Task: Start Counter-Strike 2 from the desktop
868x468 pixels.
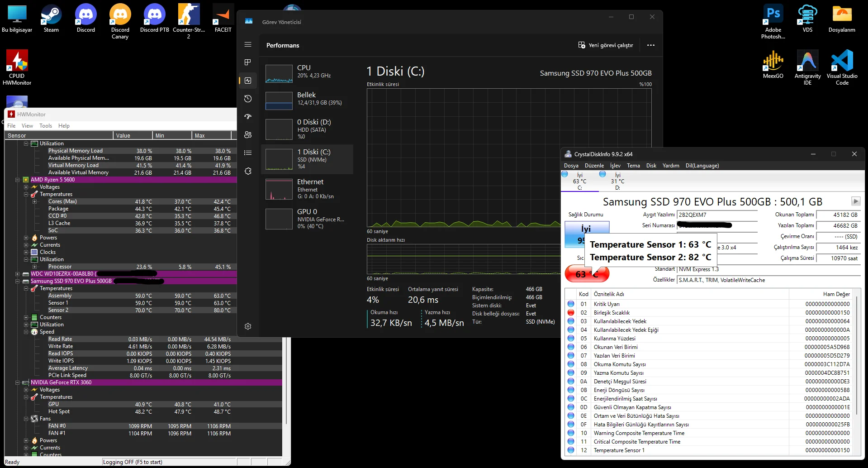Action: coord(189,21)
